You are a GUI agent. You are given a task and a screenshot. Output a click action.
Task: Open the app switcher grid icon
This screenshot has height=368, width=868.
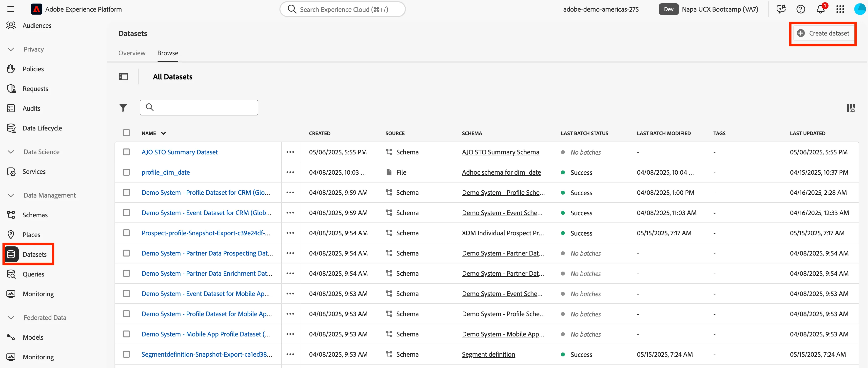(x=840, y=9)
